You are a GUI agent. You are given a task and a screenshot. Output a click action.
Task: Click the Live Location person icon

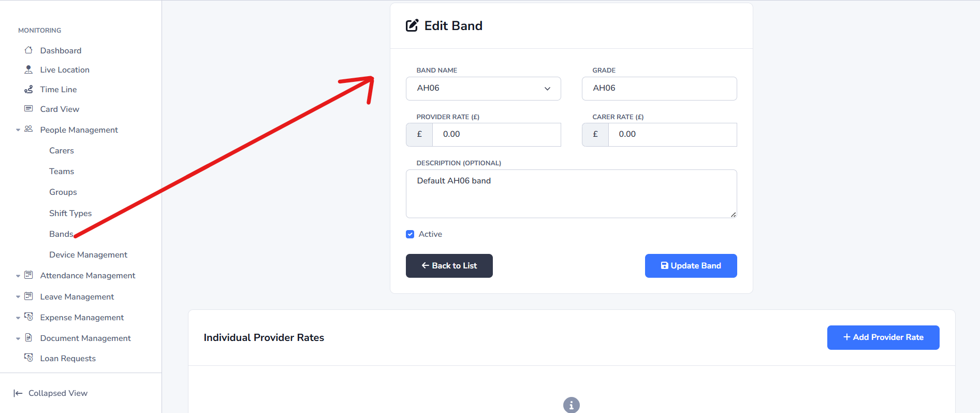click(28, 69)
